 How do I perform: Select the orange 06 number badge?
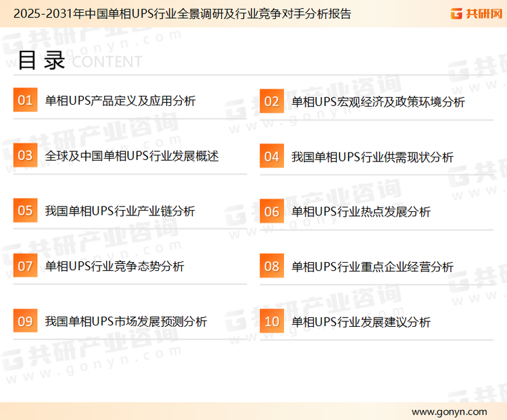pyautogui.click(x=272, y=211)
